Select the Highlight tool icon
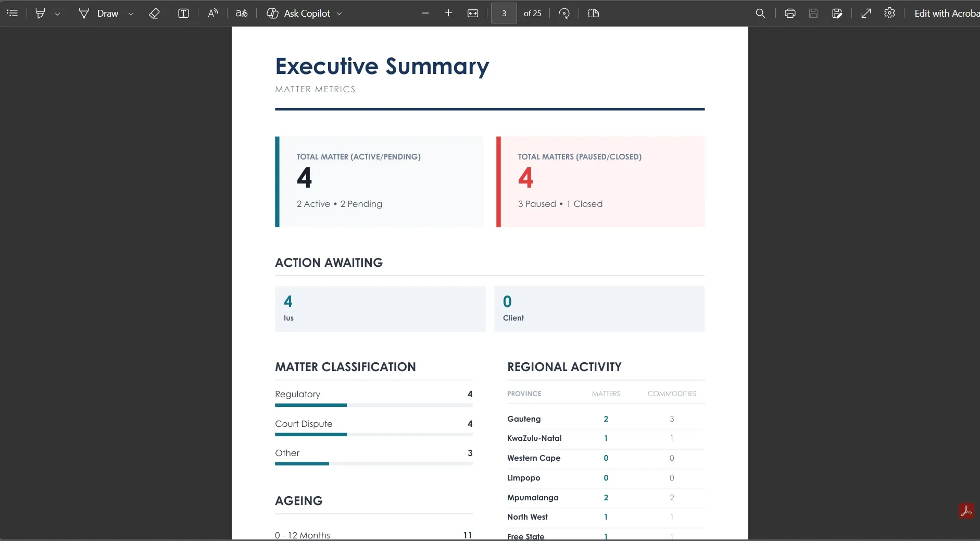The width and height of the screenshot is (980, 541). click(40, 14)
